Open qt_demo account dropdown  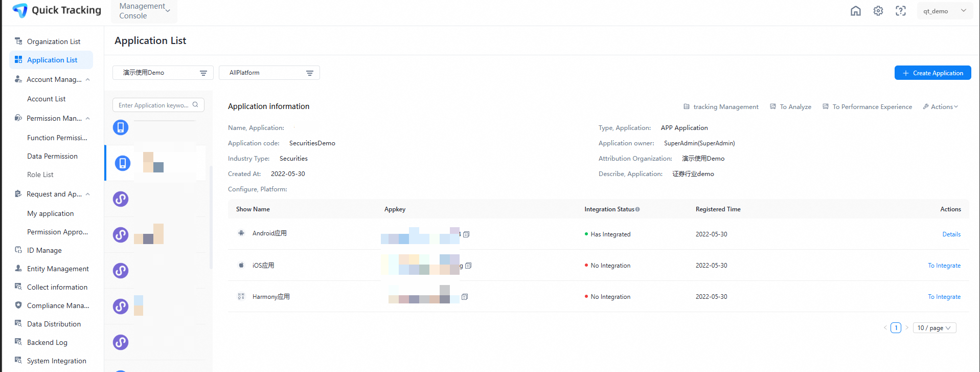pos(945,11)
